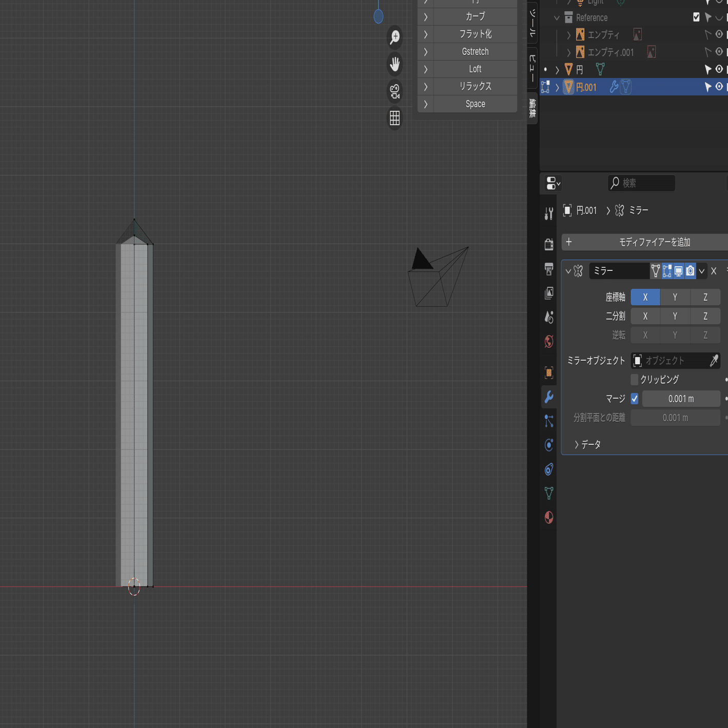Click the mesh data icon on 円 row

(x=600, y=69)
